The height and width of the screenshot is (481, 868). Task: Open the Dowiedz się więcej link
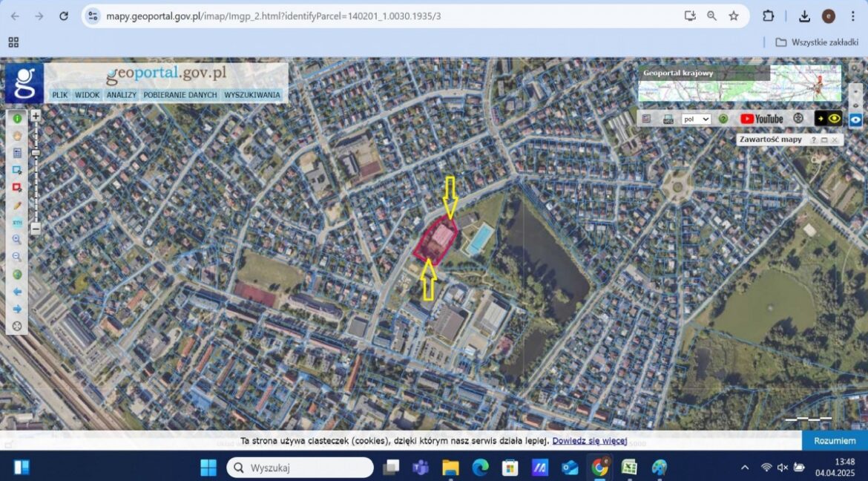[590, 441]
